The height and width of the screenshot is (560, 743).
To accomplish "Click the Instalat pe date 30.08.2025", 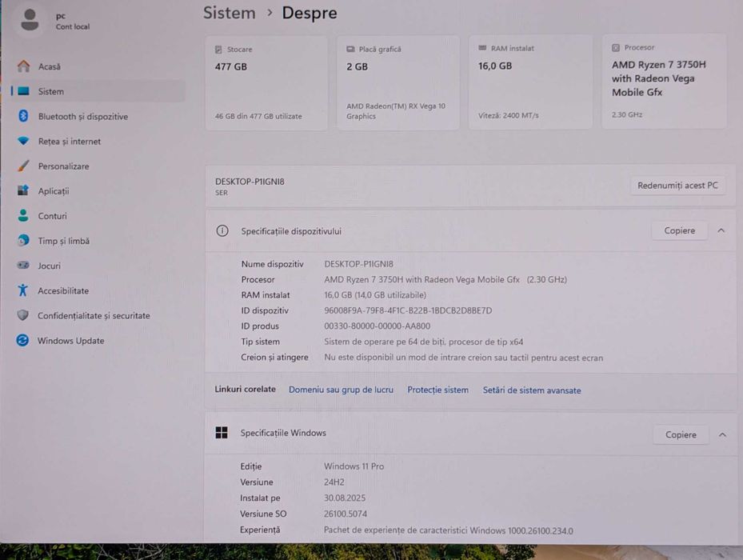I will [345, 498].
